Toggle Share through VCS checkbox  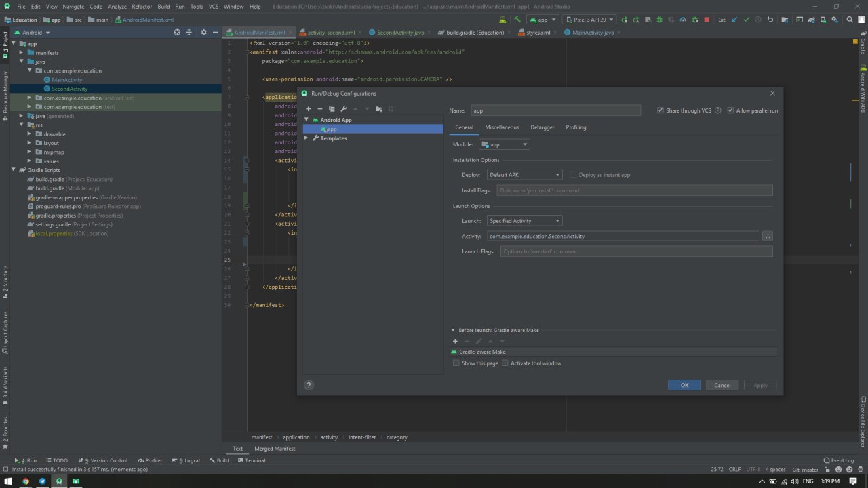660,110
